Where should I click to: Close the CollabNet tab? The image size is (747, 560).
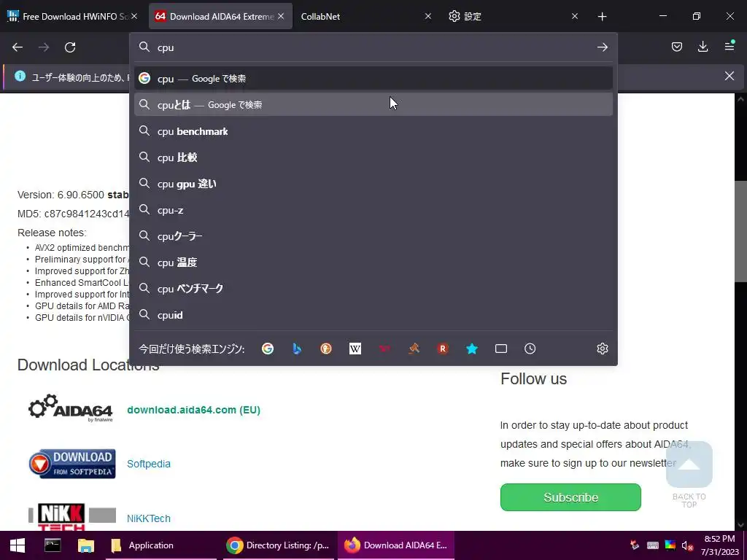[x=427, y=16]
